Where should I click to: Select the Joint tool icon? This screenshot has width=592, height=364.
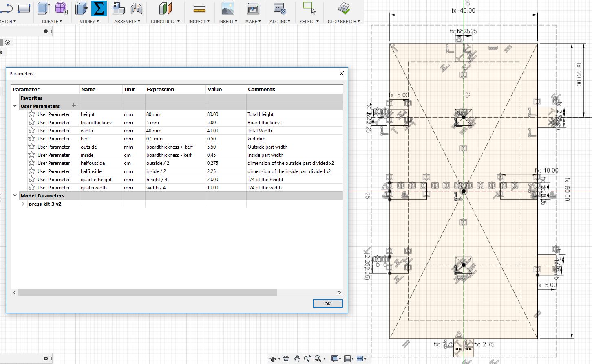coord(137,9)
